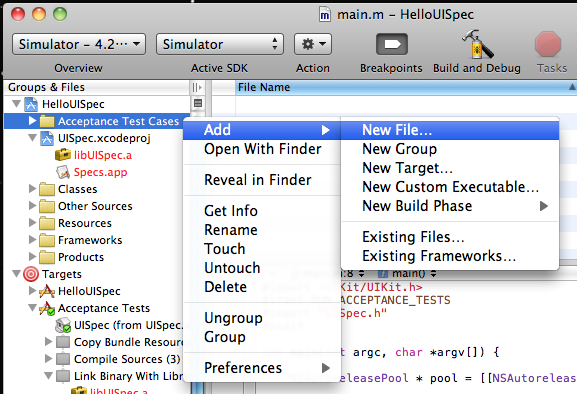Expand the Classes group
The width and height of the screenshot is (577, 394).
32,189
